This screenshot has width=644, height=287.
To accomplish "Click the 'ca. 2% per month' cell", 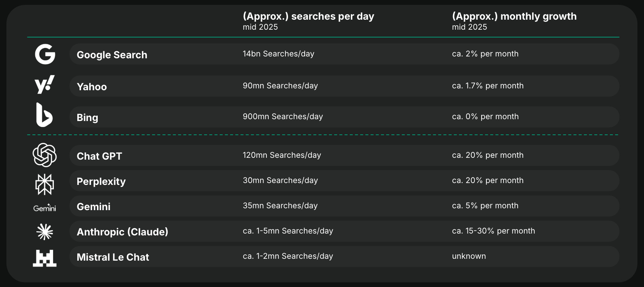I will (x=485, y=54).
